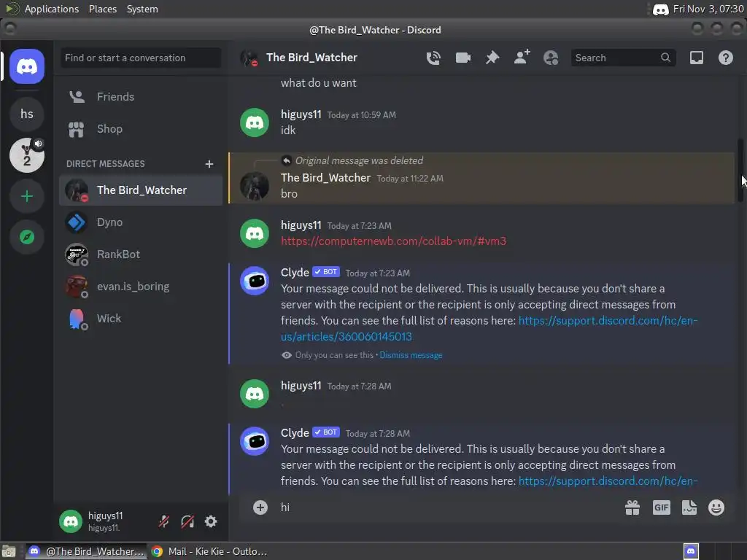Click Clyde's avatar in 7:28 message
Image resolution: width=747 pixels, height=560 pixels.
pyautogui.click(x=255, y=441)
